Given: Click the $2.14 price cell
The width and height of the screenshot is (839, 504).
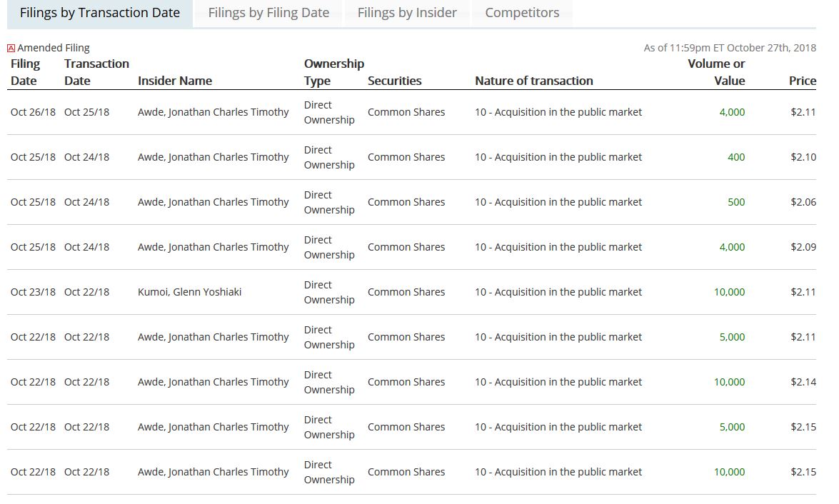Looking at the screenshot, I should click(803, 382).
